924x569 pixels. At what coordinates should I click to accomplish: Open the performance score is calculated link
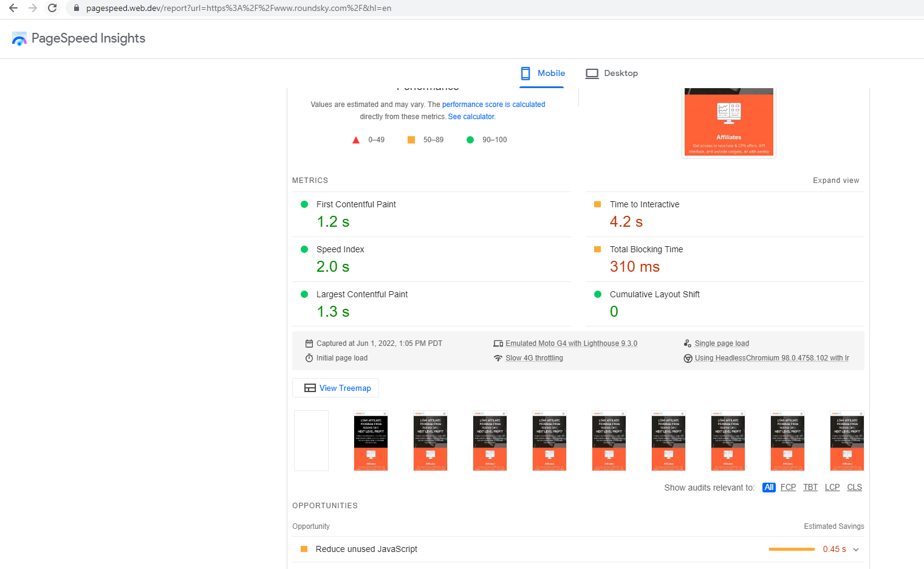point(493,105)
